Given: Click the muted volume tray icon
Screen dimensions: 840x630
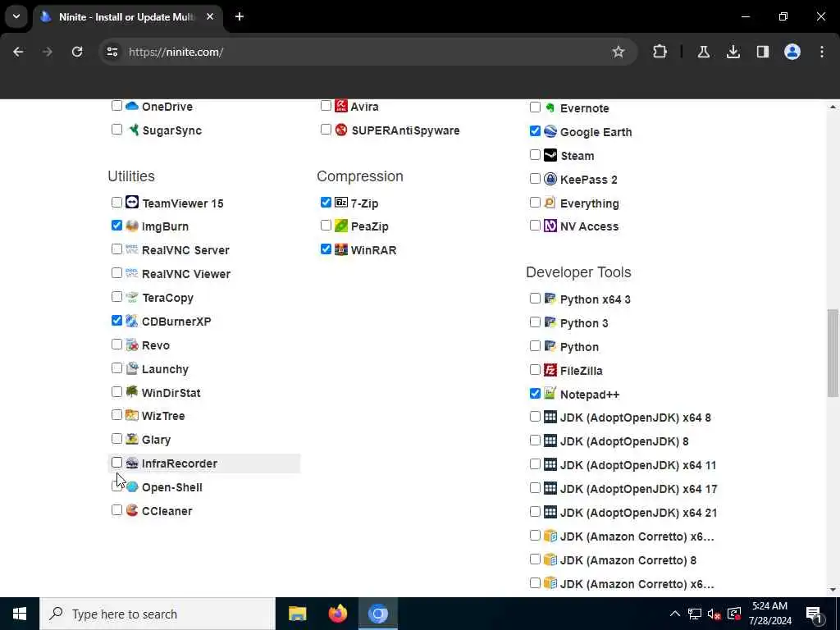Looking at the screenshot, I should pyautogui.click(x=714, y=614).
